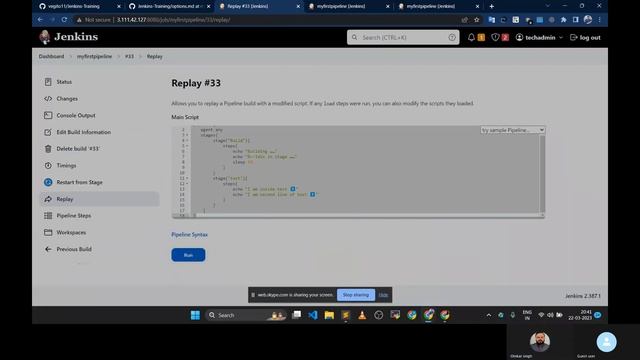Screen dimensions: 640x360
Task: Open Jenkins security warnings shield
Action: [495, 37]
